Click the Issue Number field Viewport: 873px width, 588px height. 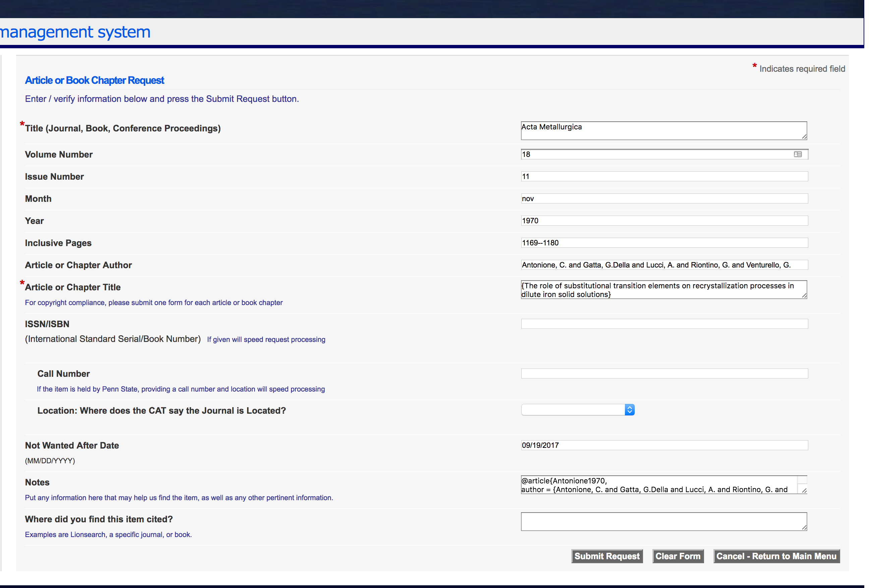(664, 176)
